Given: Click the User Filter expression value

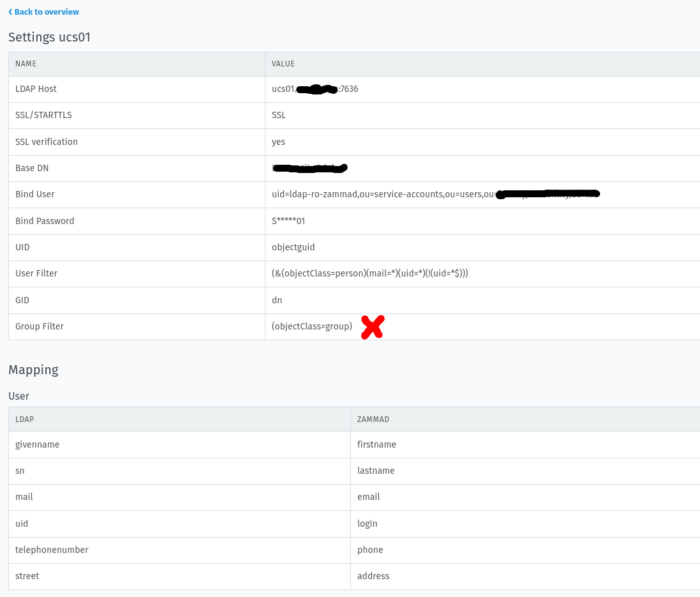Looking at the screenshot, I should pos(369,273).
